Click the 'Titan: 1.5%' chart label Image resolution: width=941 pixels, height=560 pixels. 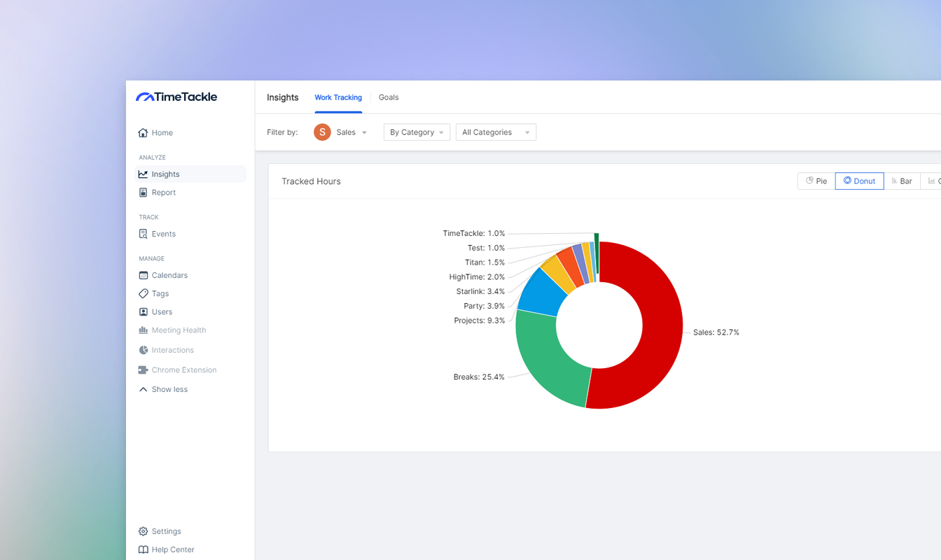click(x=485, y=262)
